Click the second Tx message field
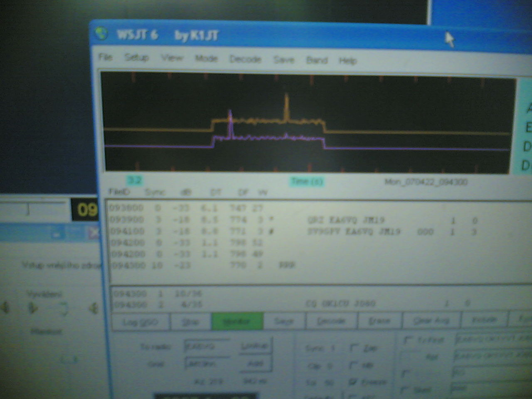The image size is (532, 399). 493,356
